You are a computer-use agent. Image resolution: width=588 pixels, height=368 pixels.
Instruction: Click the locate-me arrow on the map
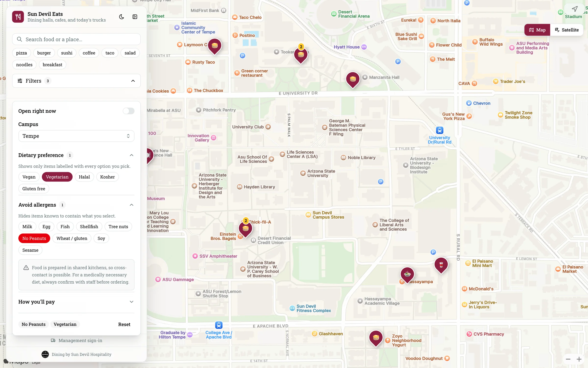tap(575, 9)
